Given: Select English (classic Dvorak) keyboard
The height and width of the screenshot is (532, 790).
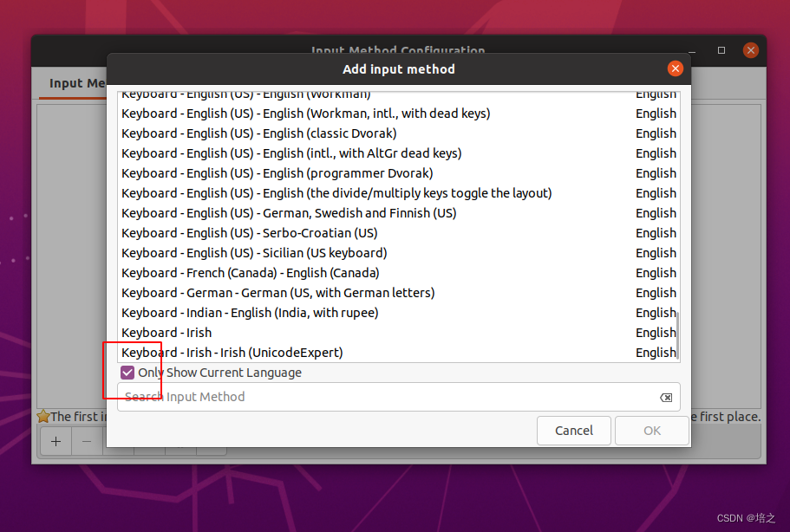Looking at the screenshot, I should 399,133.
